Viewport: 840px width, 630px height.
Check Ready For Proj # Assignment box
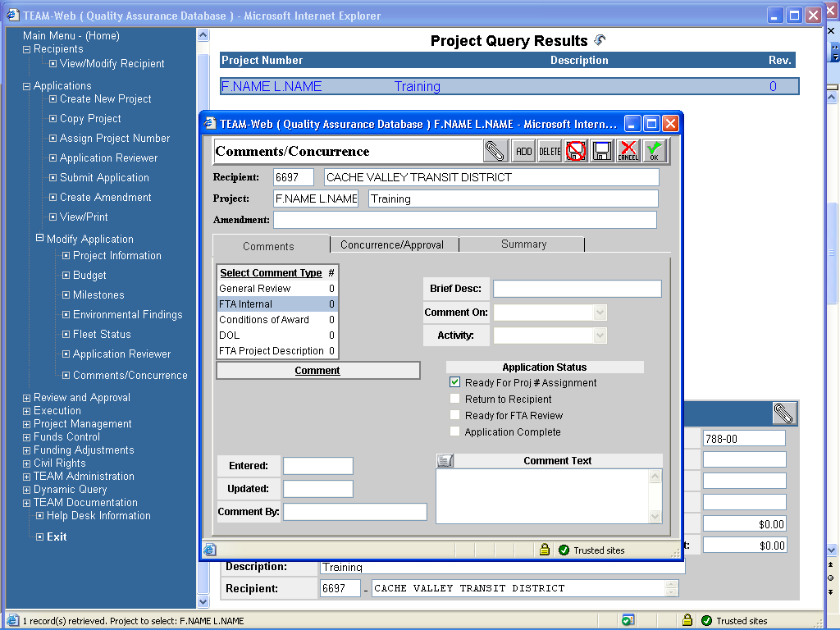tap(454, 382)
